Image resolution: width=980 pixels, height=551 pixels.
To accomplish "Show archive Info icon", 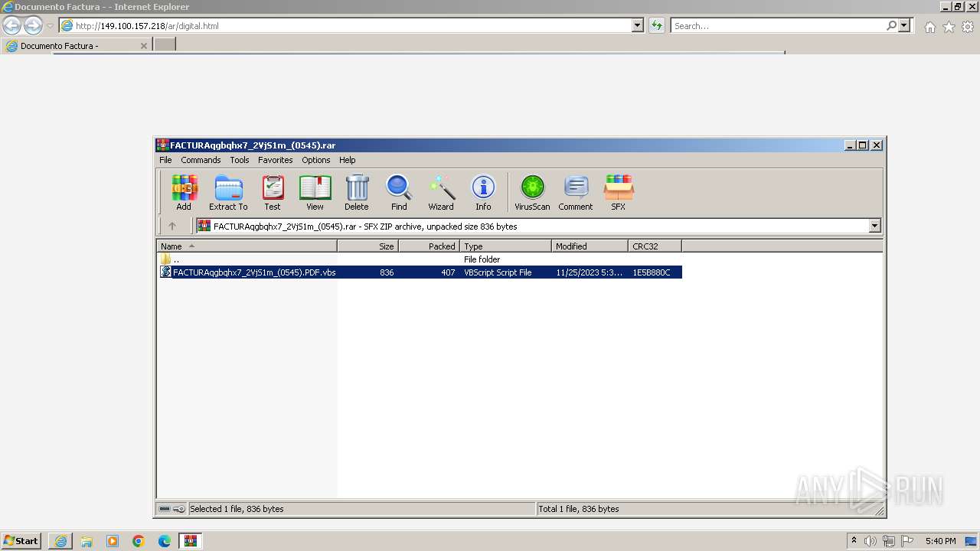I will (x=483, y=193).
